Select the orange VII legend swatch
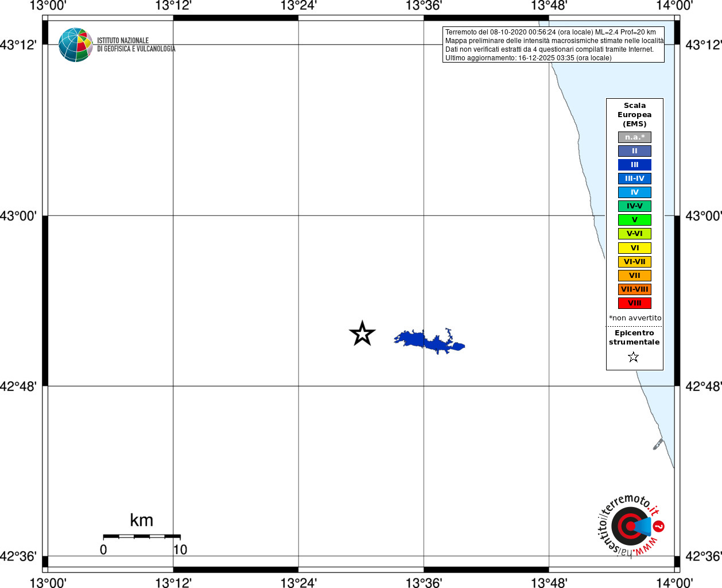Viewport: 722px width, 588px height. pyautogui.click(x=635, y=276)
